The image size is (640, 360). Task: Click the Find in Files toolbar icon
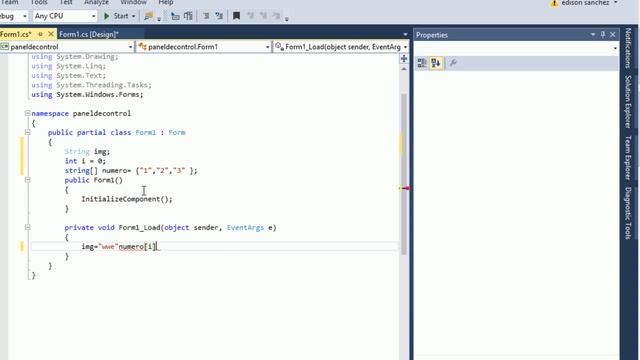coord(148,16)
